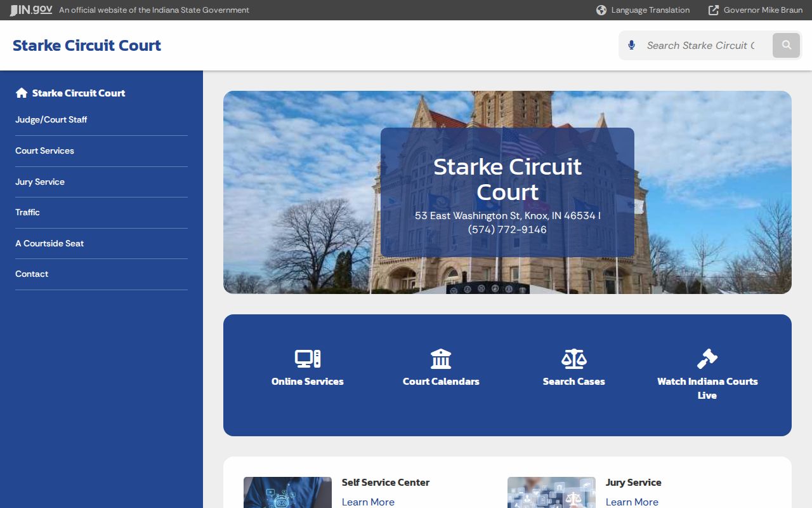Click the Search Cases scales icon

tap(574, 359)
